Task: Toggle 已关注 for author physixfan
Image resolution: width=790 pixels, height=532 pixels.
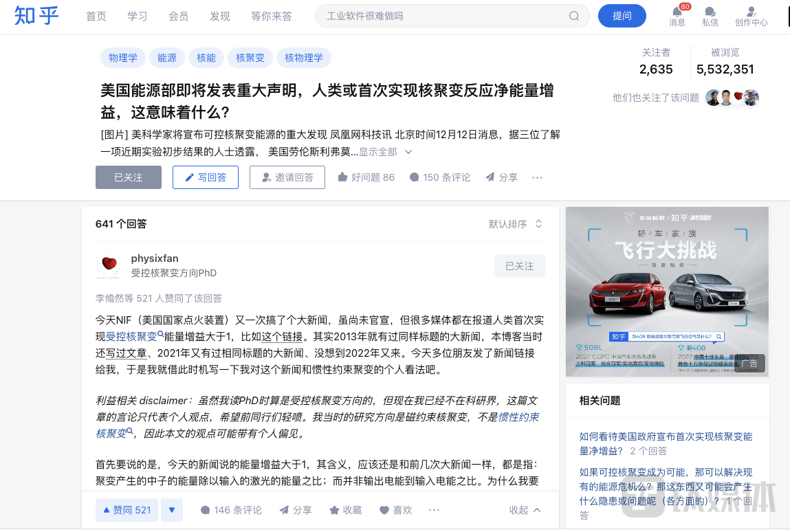Action: 519,266
